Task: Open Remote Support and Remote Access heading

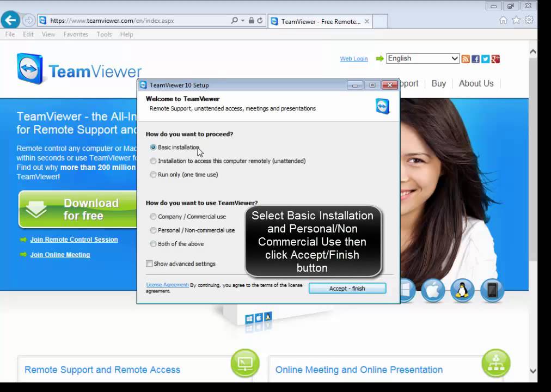Action: point(102,370)
